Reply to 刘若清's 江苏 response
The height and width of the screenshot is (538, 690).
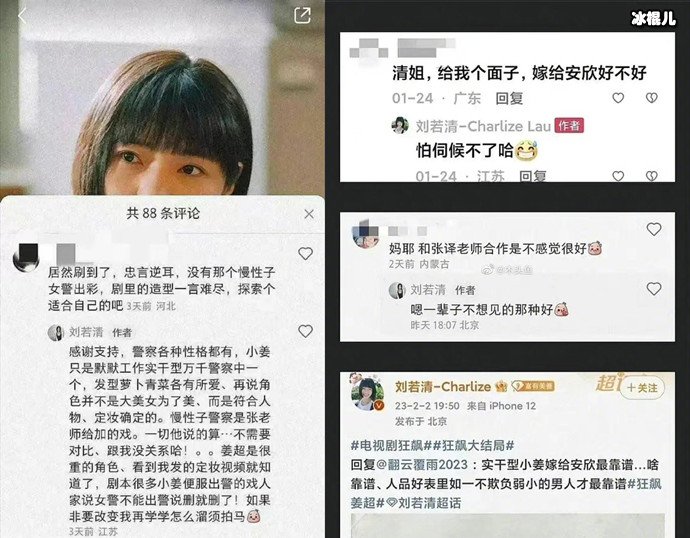click(532, 176)
